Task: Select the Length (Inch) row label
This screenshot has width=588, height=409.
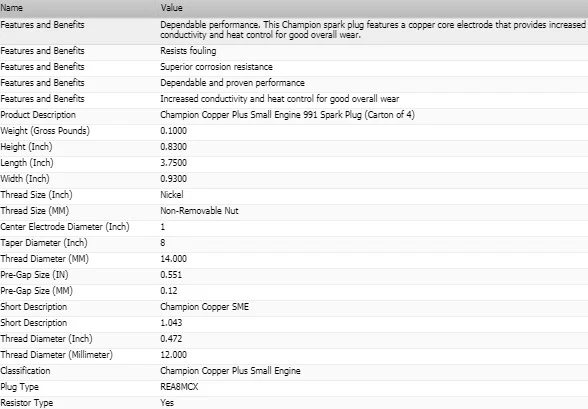Action: (x=27, y=163)
